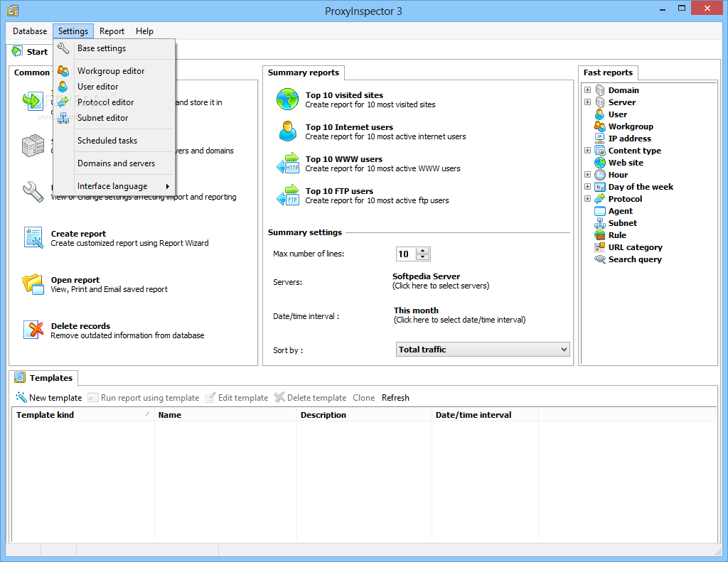Click the Delete records icon
This screenshot has height=562, width=728.
[33, 330]
